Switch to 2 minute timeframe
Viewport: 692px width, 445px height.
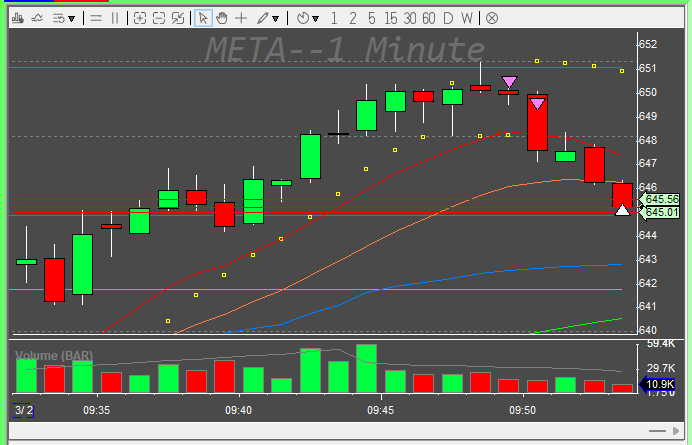(353, 19)
